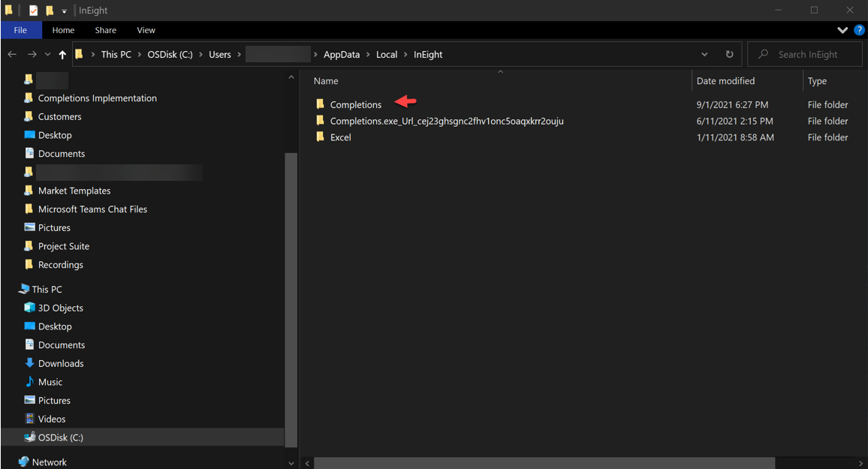Click the Refresh button in address bar
This screenshot has width=868, height=469.
point(729,55)
